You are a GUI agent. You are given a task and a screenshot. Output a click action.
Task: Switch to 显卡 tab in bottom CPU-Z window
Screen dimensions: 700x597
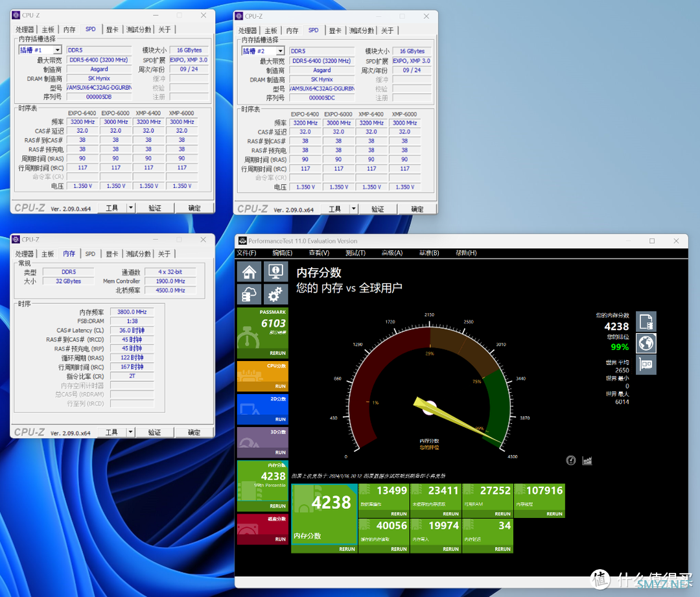[112, 253]
